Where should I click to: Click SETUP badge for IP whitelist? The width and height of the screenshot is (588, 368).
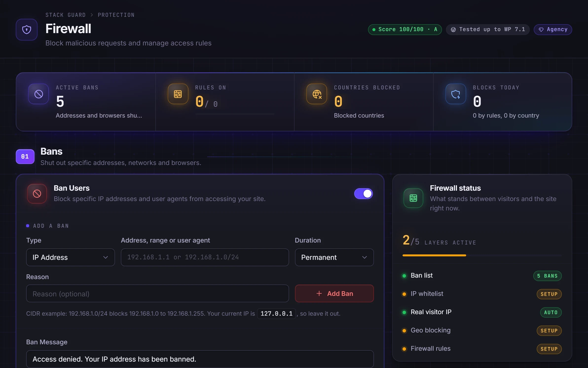pyautogui.click(x=549, y=294)
